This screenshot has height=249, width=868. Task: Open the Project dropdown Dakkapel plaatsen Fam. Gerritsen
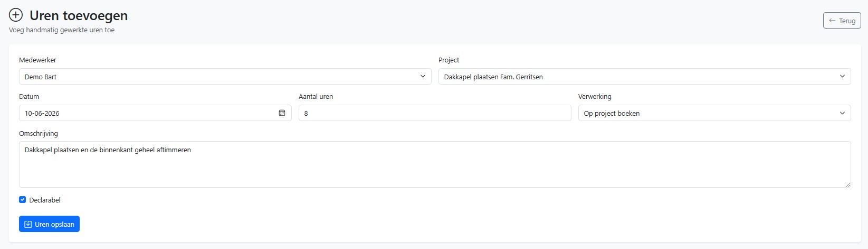[x=644, y=77]
